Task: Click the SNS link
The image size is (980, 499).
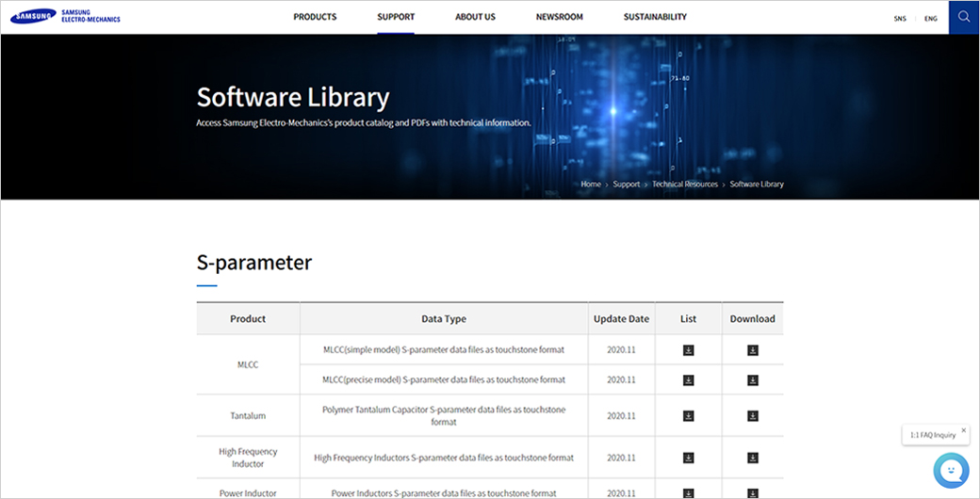Action: [x=899, y=19]
